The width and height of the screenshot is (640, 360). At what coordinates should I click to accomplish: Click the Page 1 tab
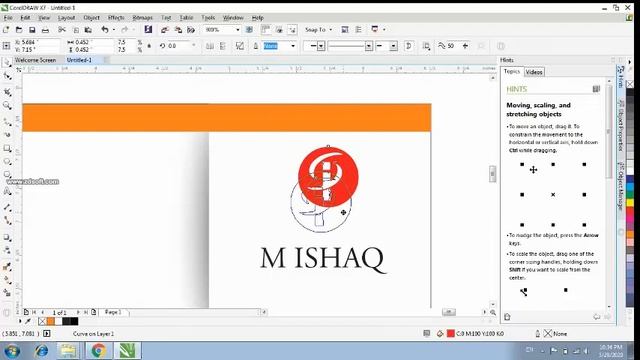(x=113, y=312)
